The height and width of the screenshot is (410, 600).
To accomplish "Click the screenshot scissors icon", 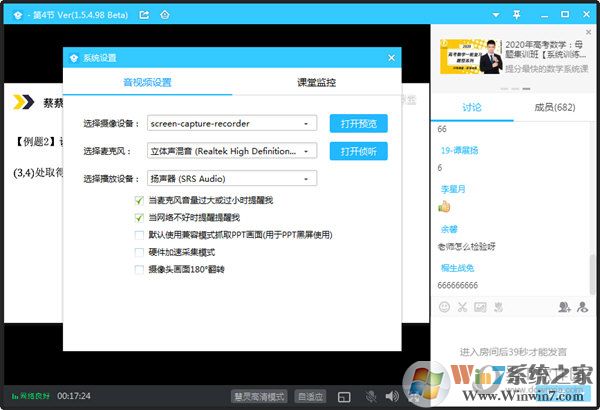I will [x=462, y=307].
